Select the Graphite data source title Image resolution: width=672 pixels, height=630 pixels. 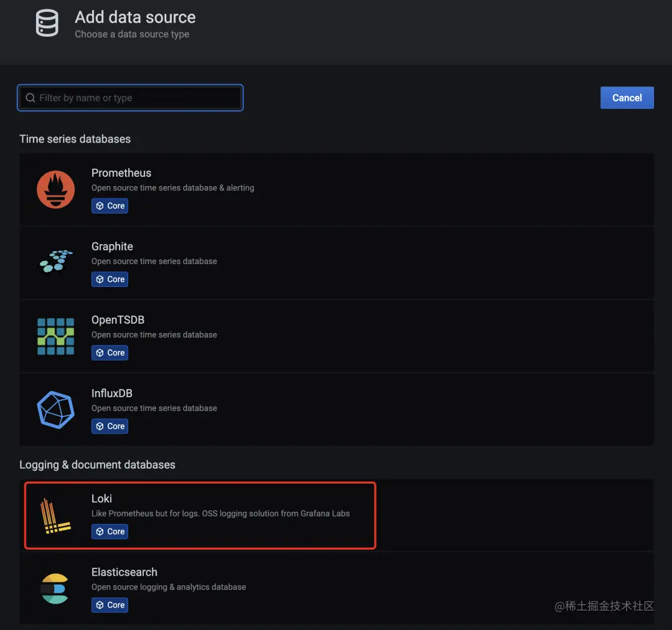tap(112, 247)
